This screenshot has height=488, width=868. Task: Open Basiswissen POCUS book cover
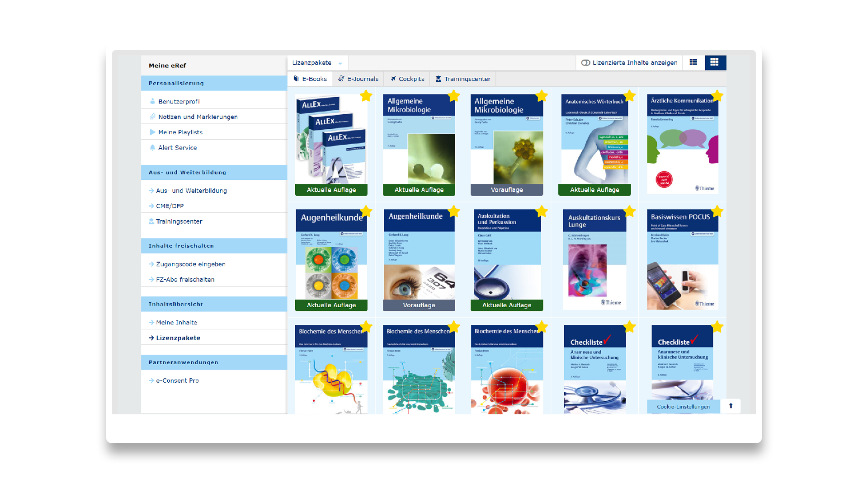683,259
